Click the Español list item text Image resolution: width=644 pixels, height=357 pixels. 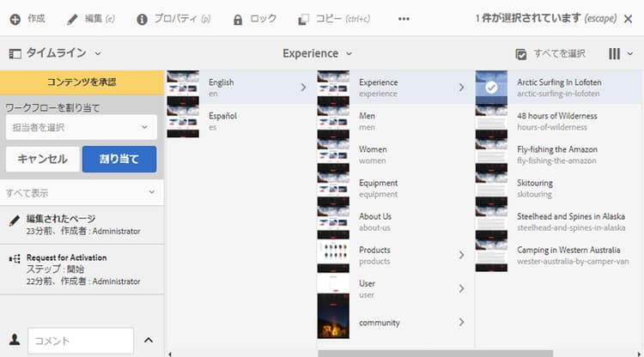tap(222, 116)
